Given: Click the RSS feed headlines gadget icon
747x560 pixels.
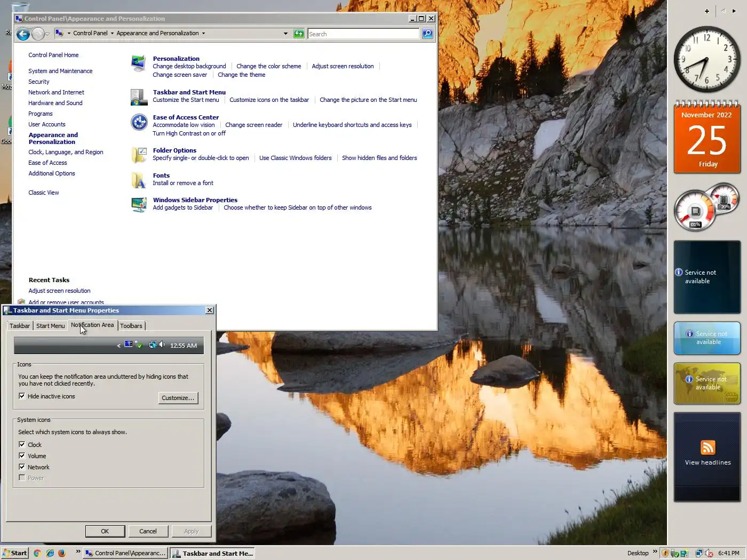Looking at the screenshot, I should (x=708, y=447).
